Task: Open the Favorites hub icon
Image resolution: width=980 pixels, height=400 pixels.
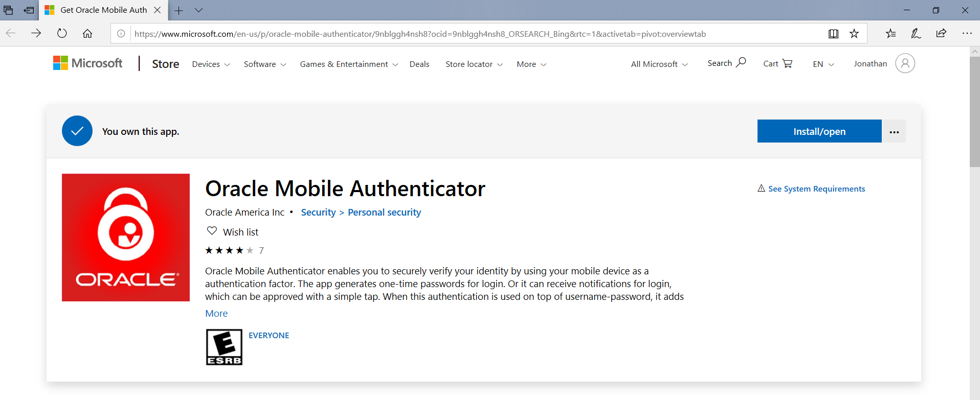Action: click(x=890, y=33)
